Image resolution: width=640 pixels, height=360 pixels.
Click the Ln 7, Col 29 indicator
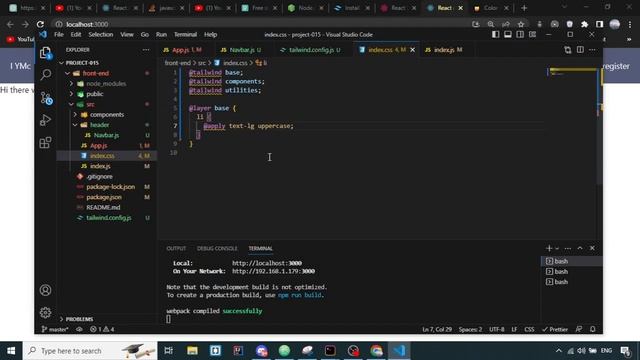click(437, 329)
